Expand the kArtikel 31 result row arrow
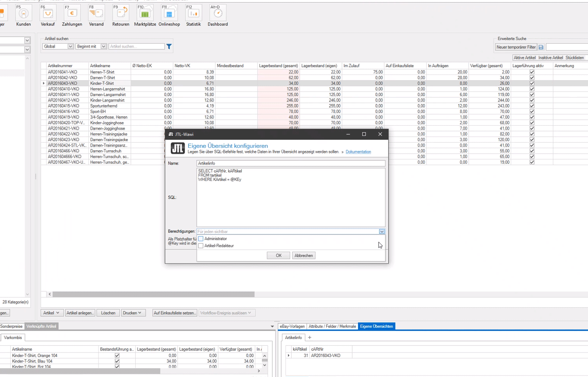The height and width of the screenshot is (377, 588). pyautogui.click(x=289, y=355)
